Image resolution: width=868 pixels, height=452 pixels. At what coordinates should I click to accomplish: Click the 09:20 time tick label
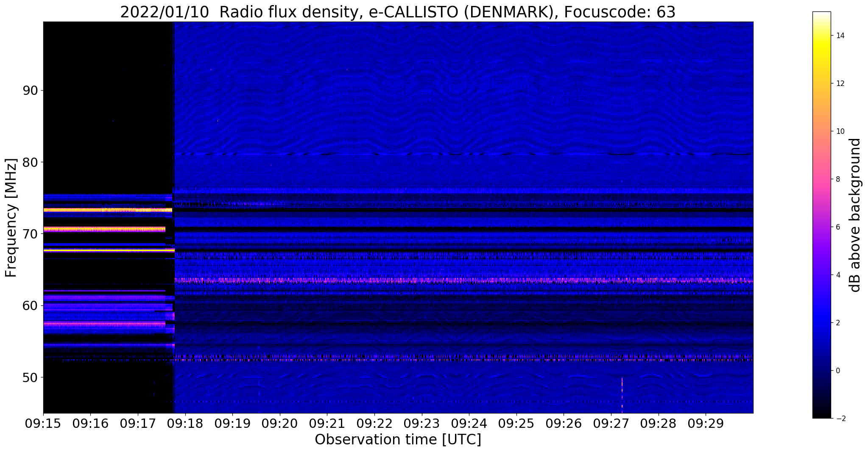(280, 424)
